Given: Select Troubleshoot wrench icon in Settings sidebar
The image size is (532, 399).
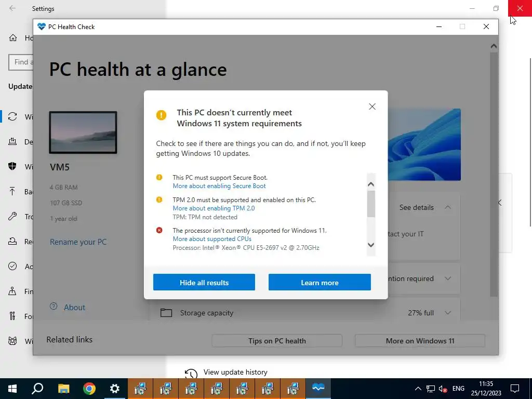Looking at the screenshot, I should click(12, 216).
